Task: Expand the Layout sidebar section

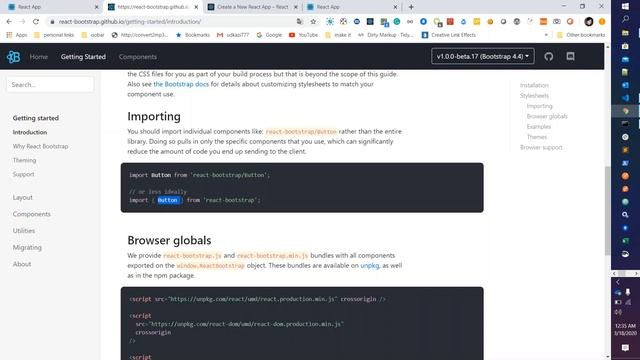Action: (x=22, y=198)
